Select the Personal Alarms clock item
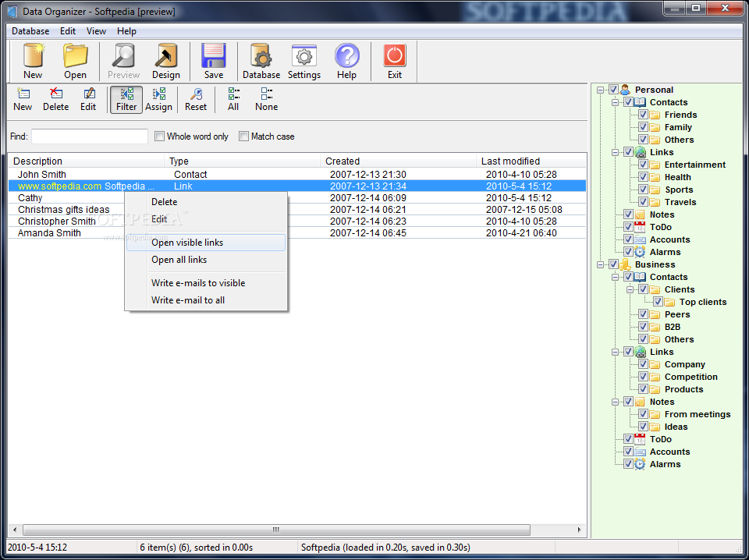Viewport: 749px width, 560px height. [x=665, y=252]
